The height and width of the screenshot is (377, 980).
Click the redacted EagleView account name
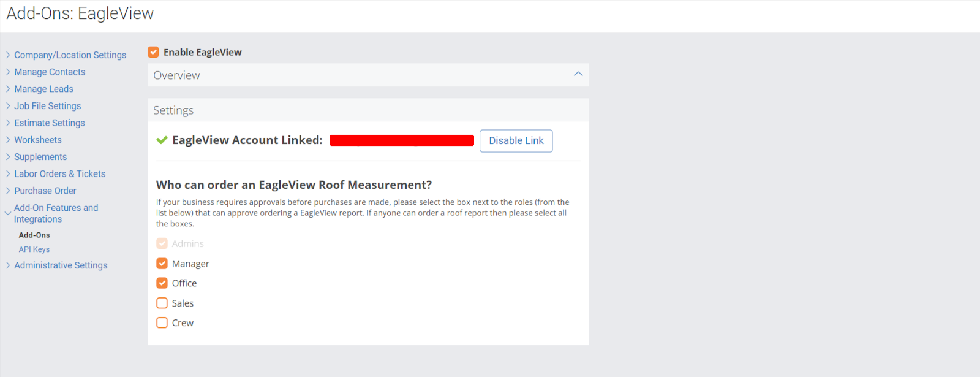[x=402, y=140]
